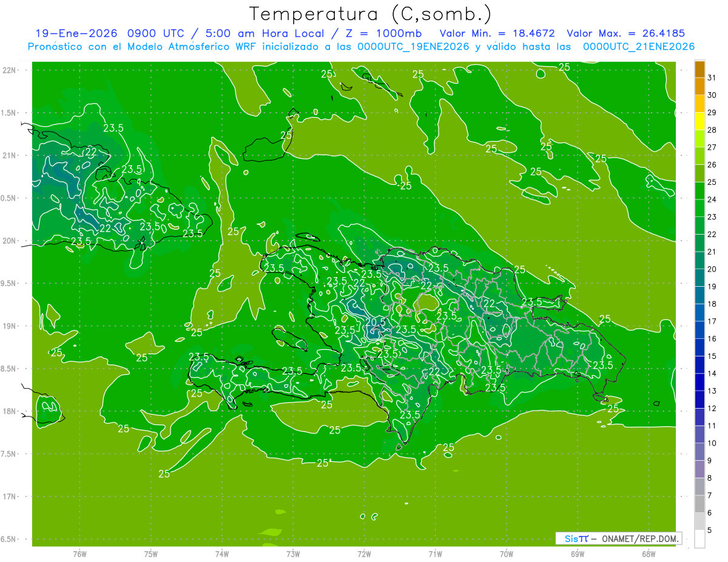The height and width of the screenshot is (562, 728).
Task: Click the '71W' longitude axis label
Action: pyautogui.click(x=436, y=554)
